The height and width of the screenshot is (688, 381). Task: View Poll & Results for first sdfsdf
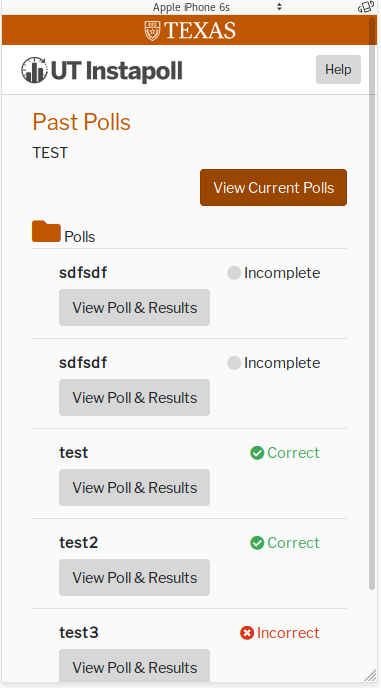coord(134,308)
